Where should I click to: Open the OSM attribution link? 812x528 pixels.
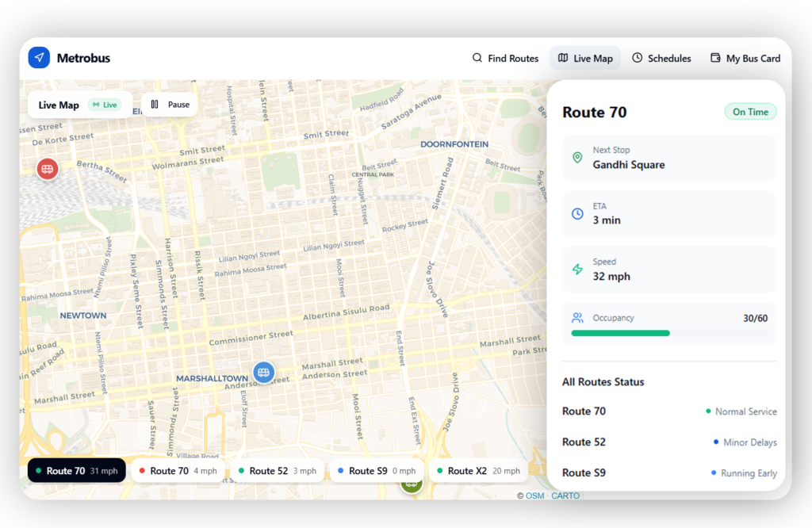(534, 495)
